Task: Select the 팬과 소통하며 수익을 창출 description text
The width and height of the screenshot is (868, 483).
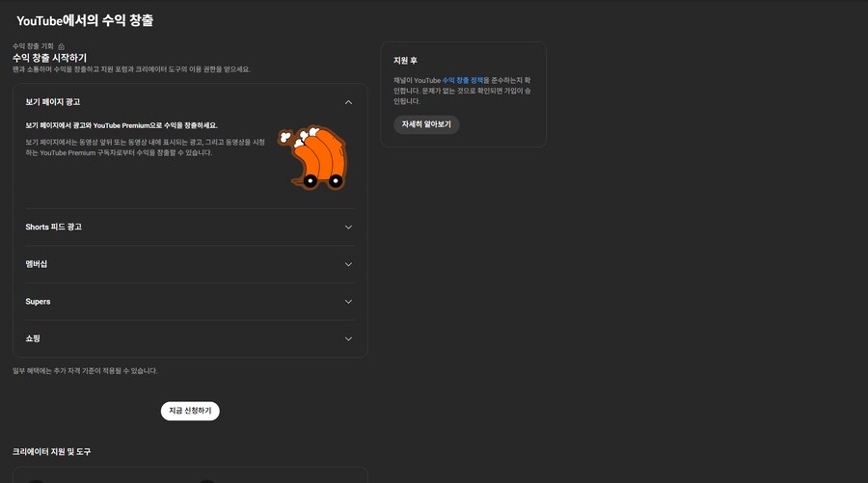Action: pos(131,69)
